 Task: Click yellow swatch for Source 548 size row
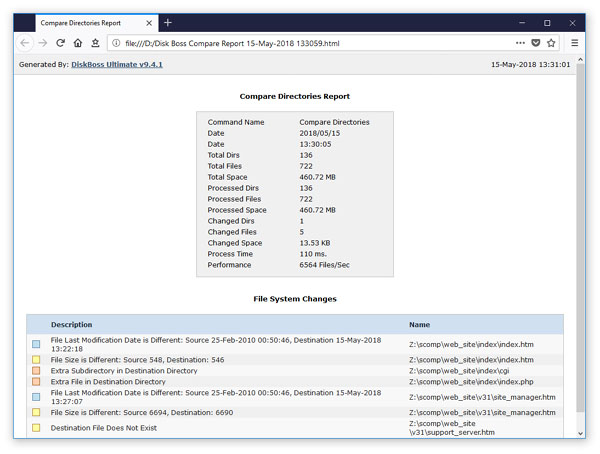(36, 359)
